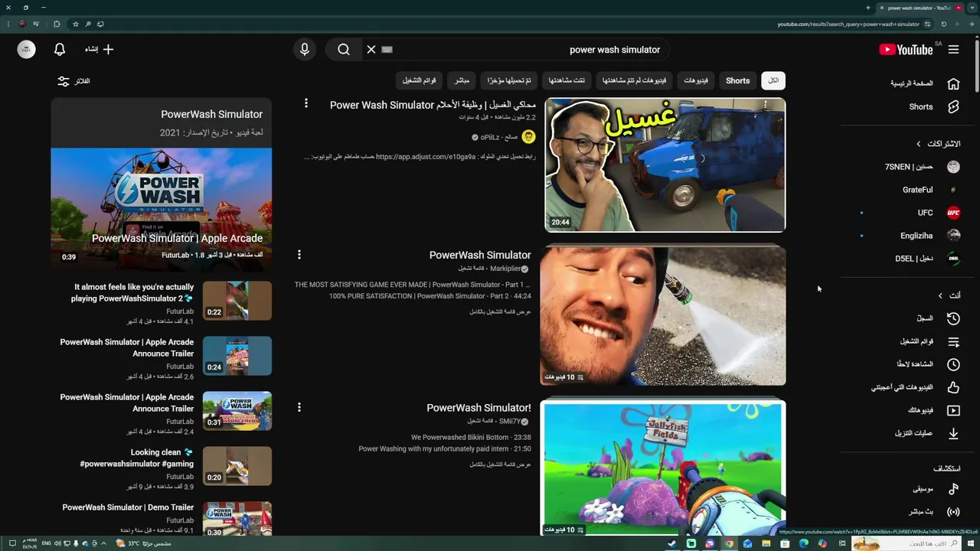Open the Home (الصفحة الرئيسية) sidebar item

(922, 83)
